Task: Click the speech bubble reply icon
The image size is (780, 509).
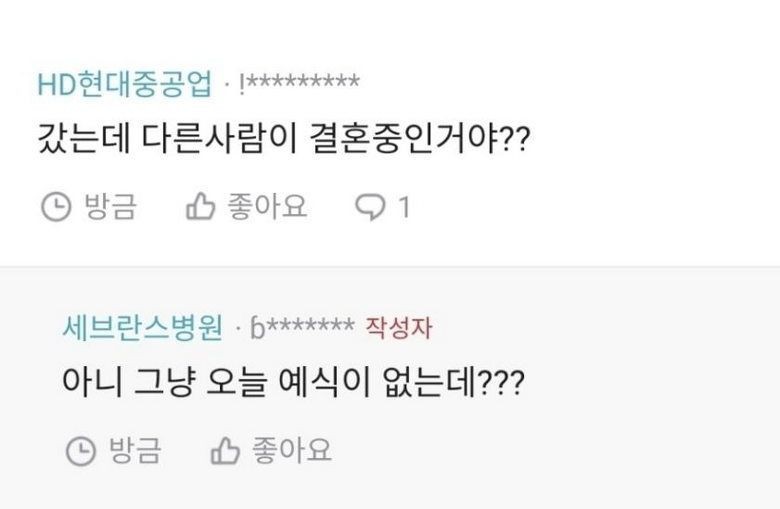Action: tap(371, 207)
